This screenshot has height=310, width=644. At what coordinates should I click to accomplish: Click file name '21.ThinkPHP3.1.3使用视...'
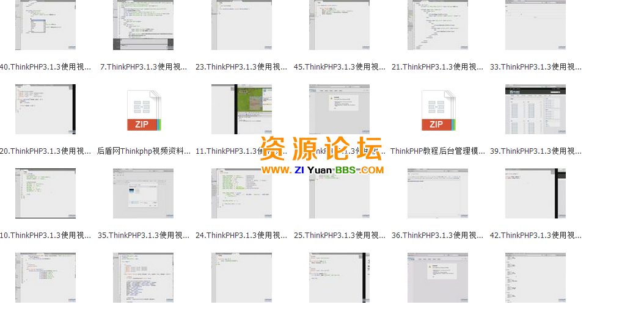click(x=437, y=67)
